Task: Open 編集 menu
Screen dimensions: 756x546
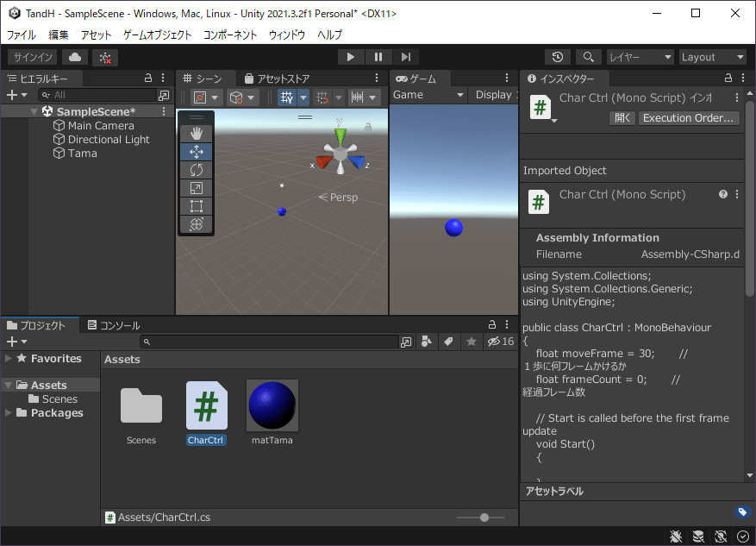Action: click(59, 35)
